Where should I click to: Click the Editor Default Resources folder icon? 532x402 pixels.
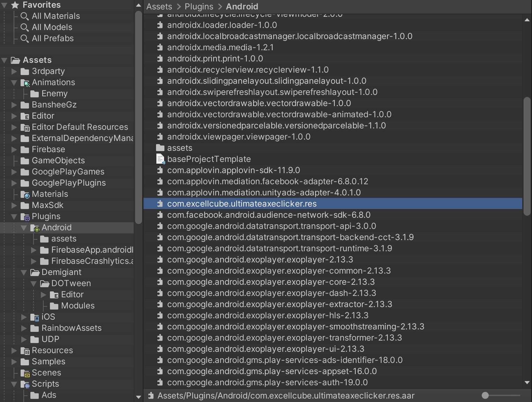point(25,127)
